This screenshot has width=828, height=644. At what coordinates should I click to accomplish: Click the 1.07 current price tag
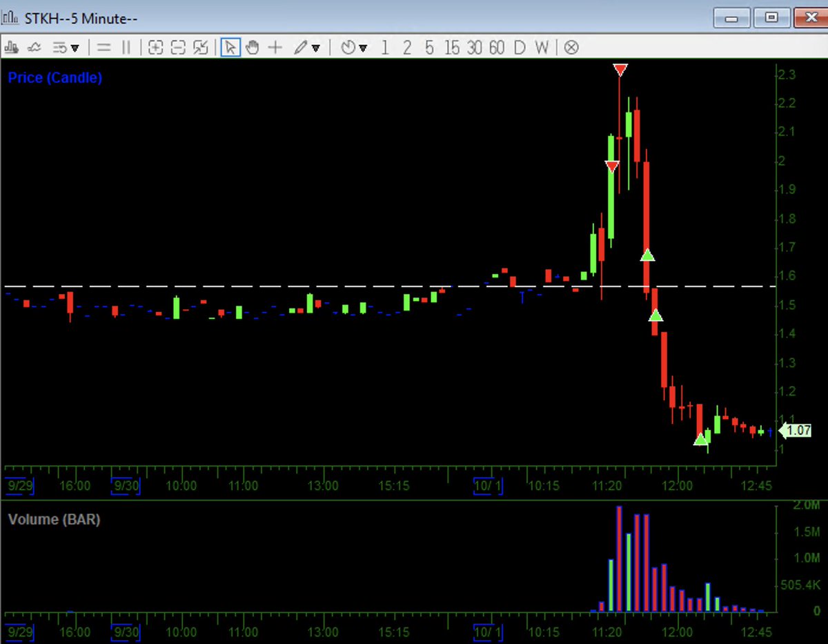[794, 431]
